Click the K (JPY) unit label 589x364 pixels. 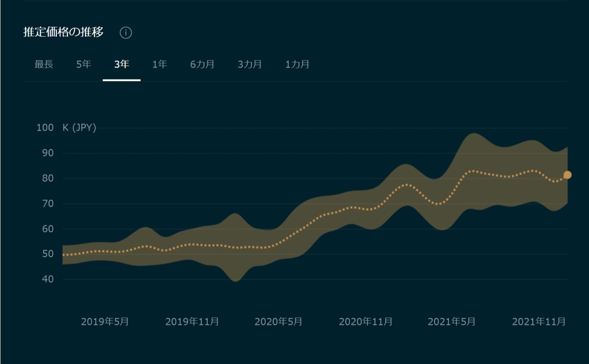[x=80, y=128]
